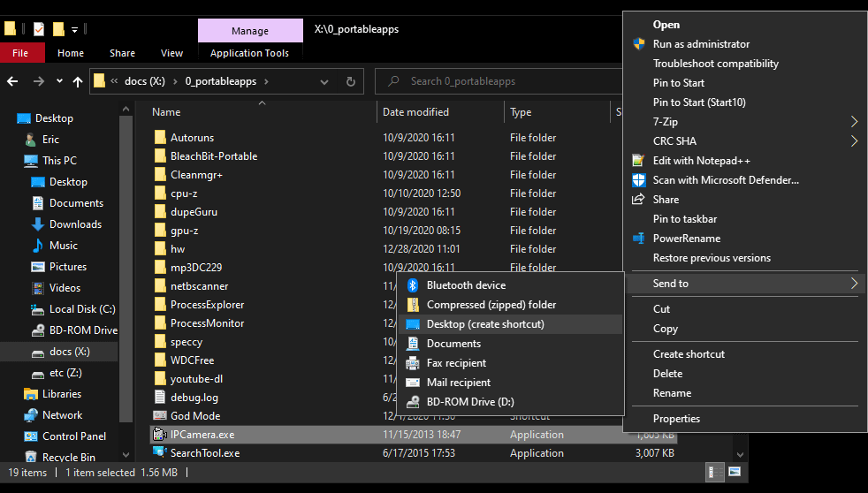Click the Back navigation arrow
The height and width of the screenshot is (493, 868).
pos(12,82)
